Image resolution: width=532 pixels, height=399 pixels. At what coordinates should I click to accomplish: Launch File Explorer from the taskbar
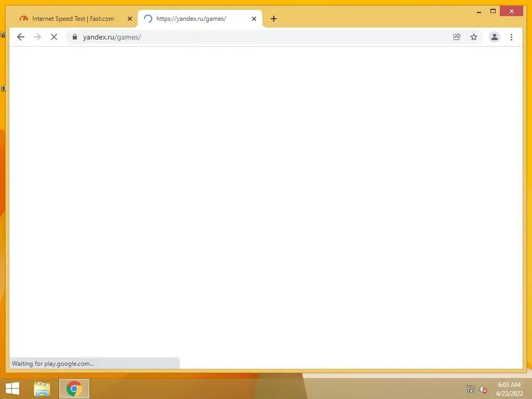click(x=42, y=389)
